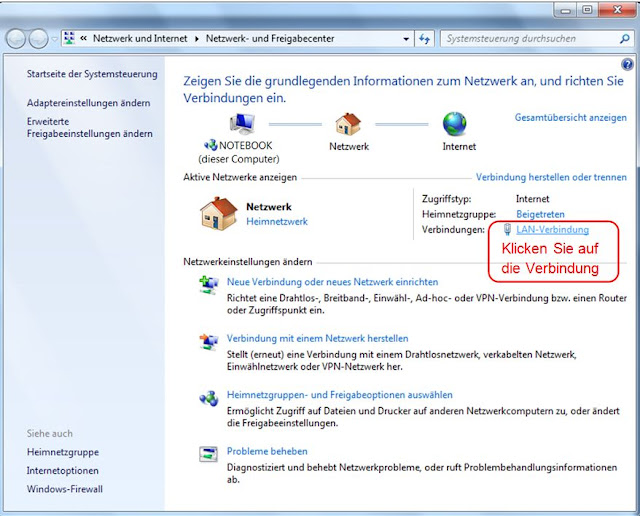
Task: Open the LAN-Verbindung link
Action: [x=552, y=230]
